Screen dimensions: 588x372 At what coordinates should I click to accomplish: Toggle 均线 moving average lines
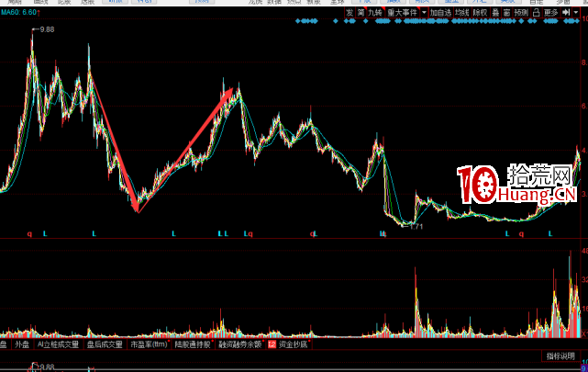(x=462, y=14)
